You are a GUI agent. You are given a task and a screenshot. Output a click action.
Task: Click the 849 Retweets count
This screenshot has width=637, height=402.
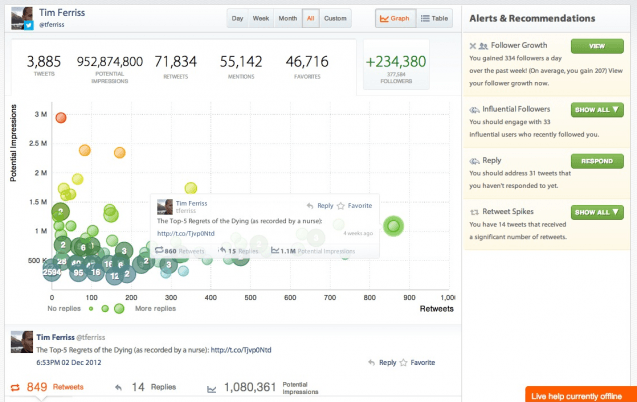55,387
